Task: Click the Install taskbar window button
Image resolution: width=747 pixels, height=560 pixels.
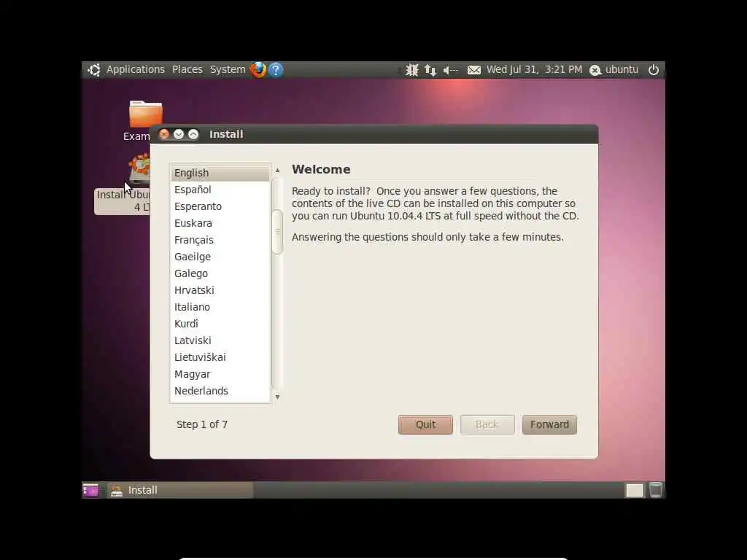Action: tap(181, 490)
